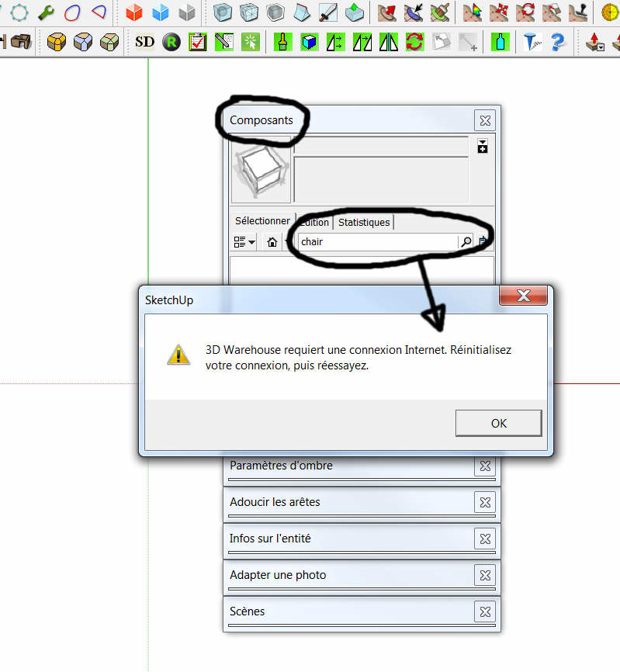Click the home icon in Composants

pyautogui.click(x=272, y=242)
